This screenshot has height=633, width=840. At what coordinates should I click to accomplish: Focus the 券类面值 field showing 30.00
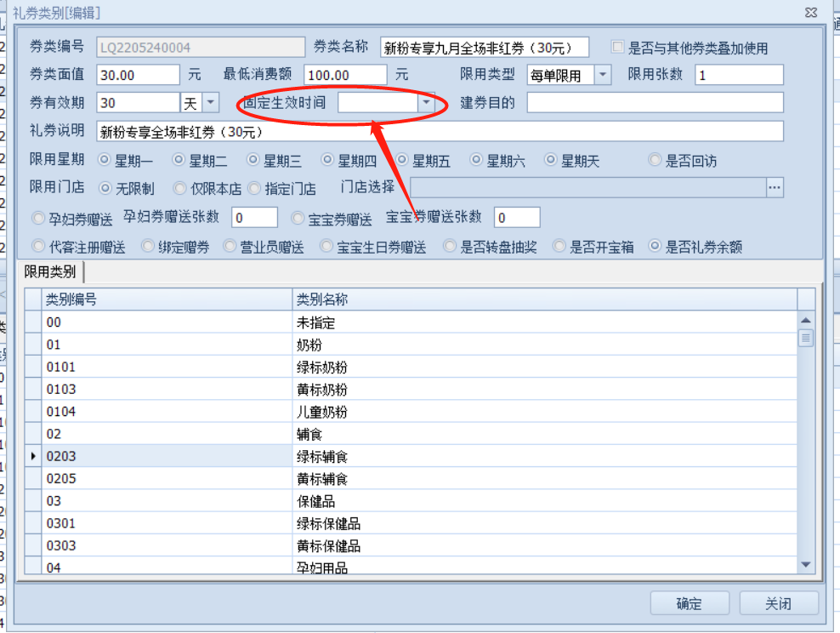tap(138, 75)
